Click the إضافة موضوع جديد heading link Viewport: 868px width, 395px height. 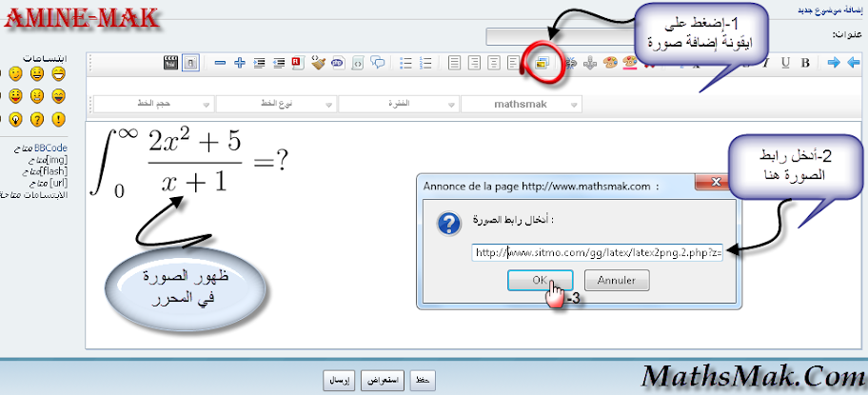(829, 10)
